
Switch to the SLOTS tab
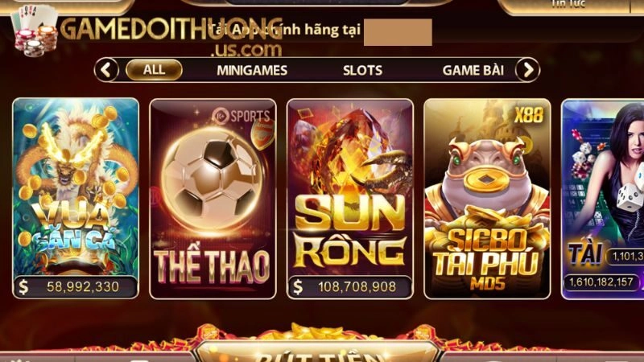(x=363, y=70)
